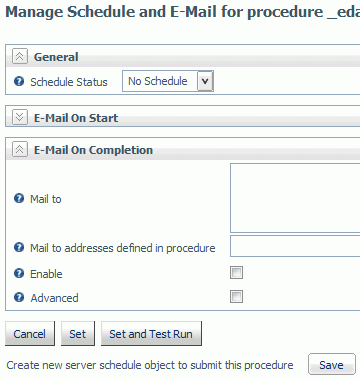The height and width of the screenshot is (381, 360).
Task: Collapse the E-Mail On Completion section
Action: pyautogui.click(x=20, y=149)
